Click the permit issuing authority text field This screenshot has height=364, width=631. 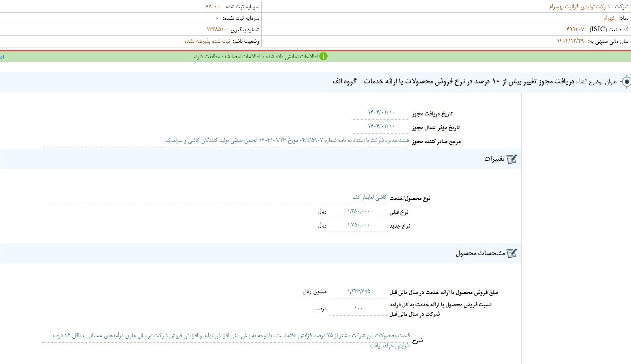[x=287, y=140]
